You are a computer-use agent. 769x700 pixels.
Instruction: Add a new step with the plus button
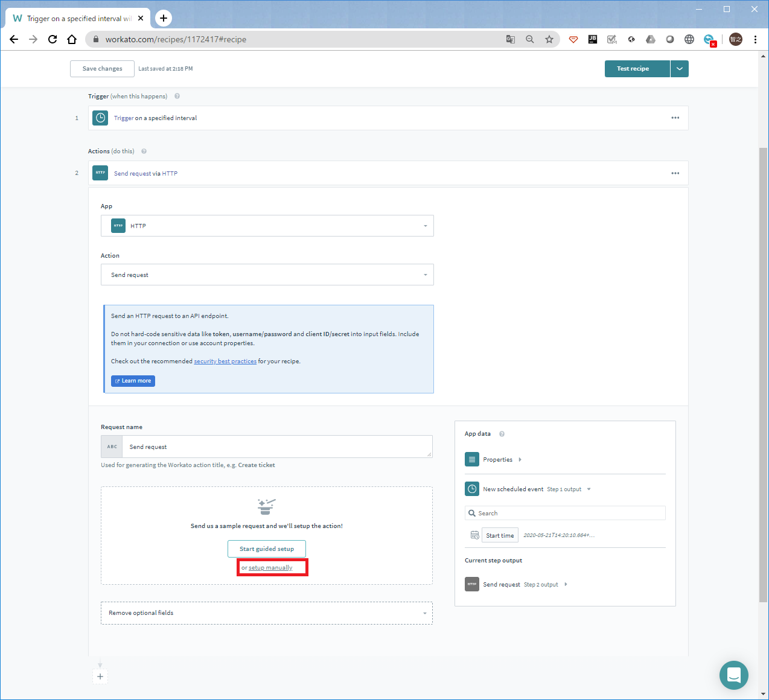pos(100,676)
